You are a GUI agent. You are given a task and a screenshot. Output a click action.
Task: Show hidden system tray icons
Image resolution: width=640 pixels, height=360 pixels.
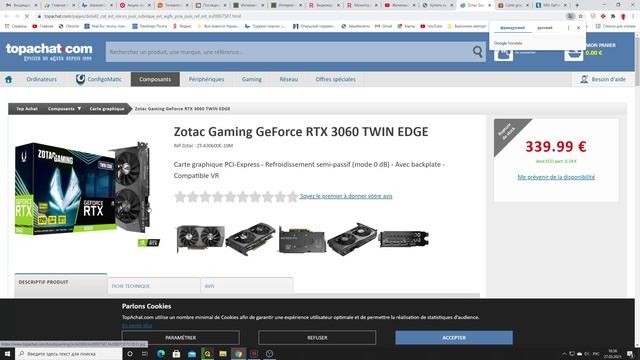click(564, 354)
